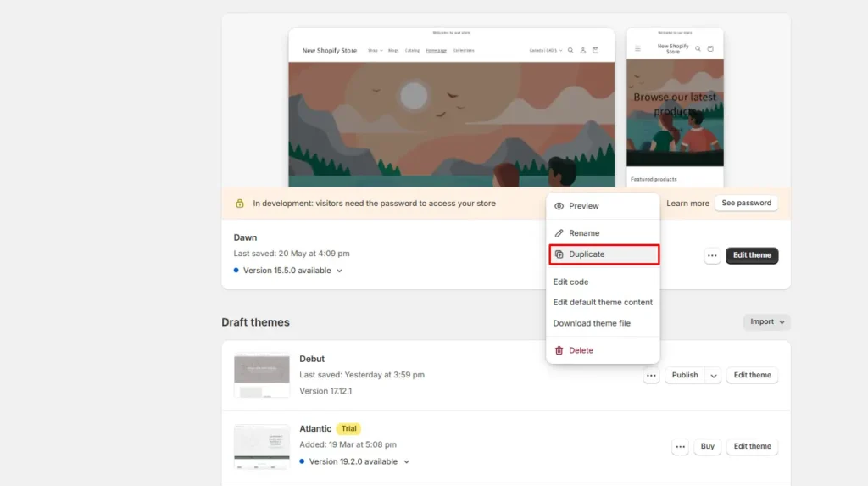Edit the Dawn theme
The image size is (868, 486).
coord(752,255)
